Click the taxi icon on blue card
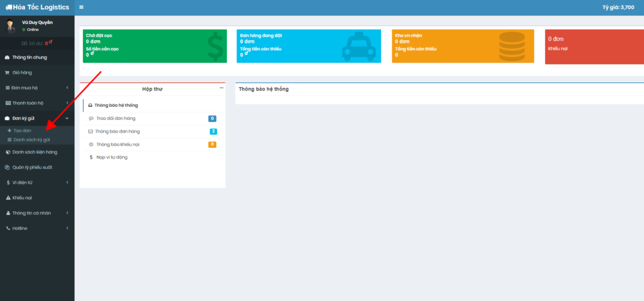 359,47
